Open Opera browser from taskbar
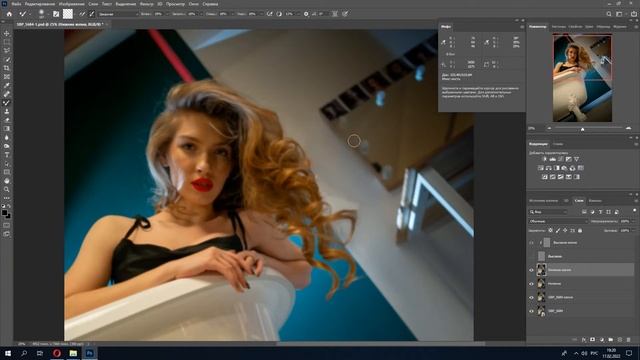The height and width of the screenshot is (360, 640). [x=57, y=353]
